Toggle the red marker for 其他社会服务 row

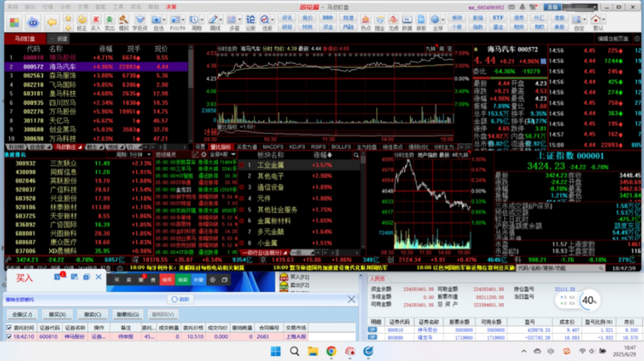coord(242,210)
